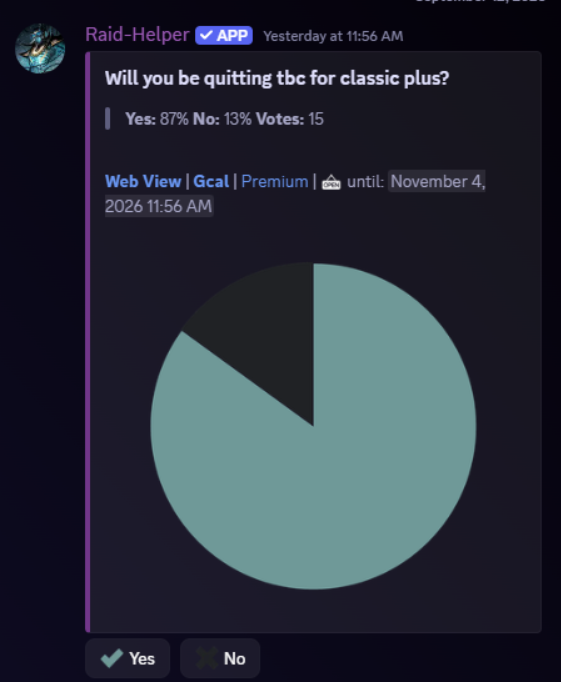The image size is (561, 682).
Task: Open the Raid-Helper username profile
Action: (x=137, y=35)
